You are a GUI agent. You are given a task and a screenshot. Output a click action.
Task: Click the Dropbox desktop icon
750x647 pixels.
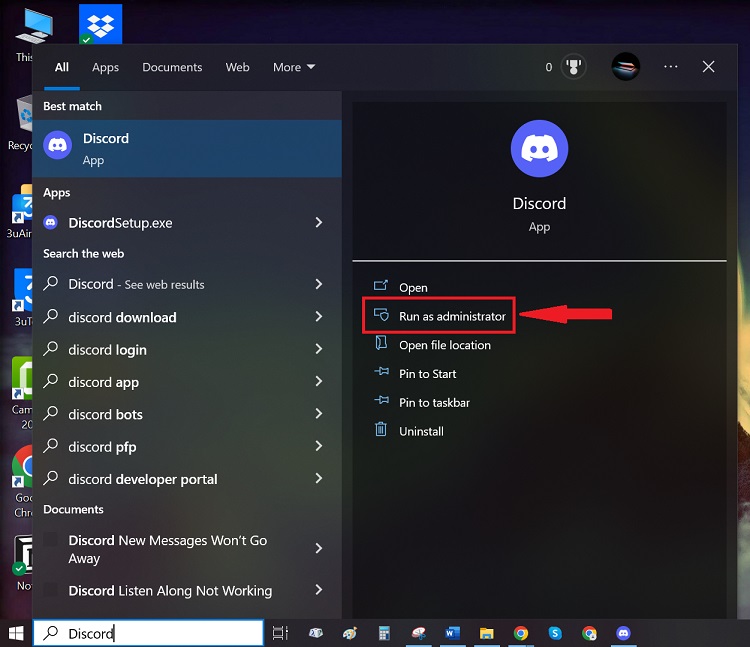[x=100, y=24]
